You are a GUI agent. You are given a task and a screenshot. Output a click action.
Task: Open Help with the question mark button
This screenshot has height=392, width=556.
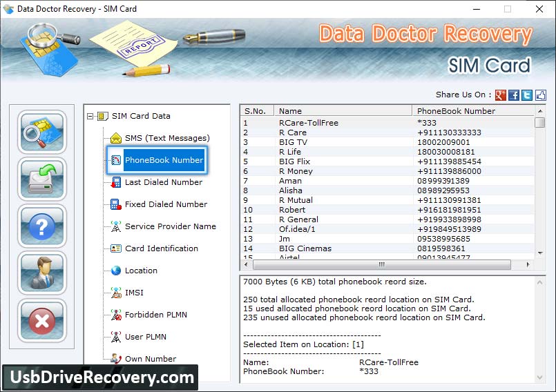click(x=42, y=226)
